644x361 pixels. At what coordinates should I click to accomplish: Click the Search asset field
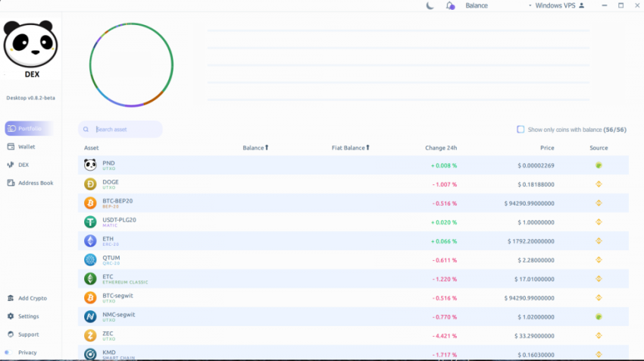[120, 129]
